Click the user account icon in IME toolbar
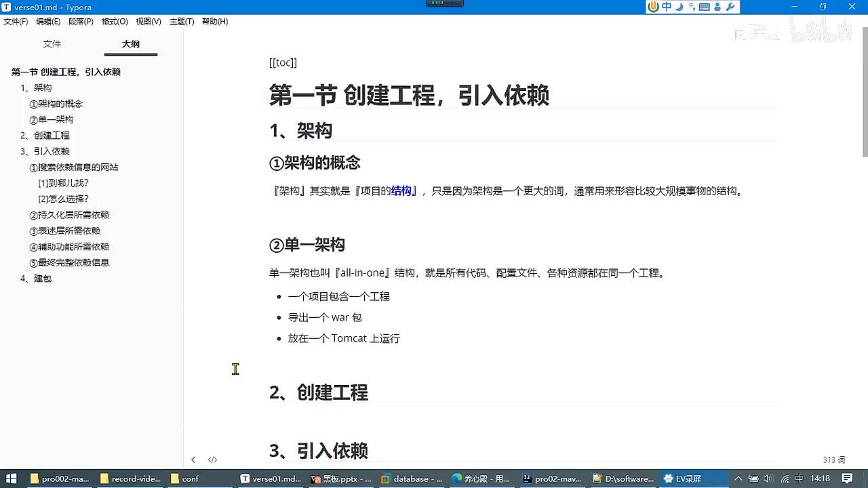The height and width of the screenshot is (488, 868). click(x=717, y=7)
